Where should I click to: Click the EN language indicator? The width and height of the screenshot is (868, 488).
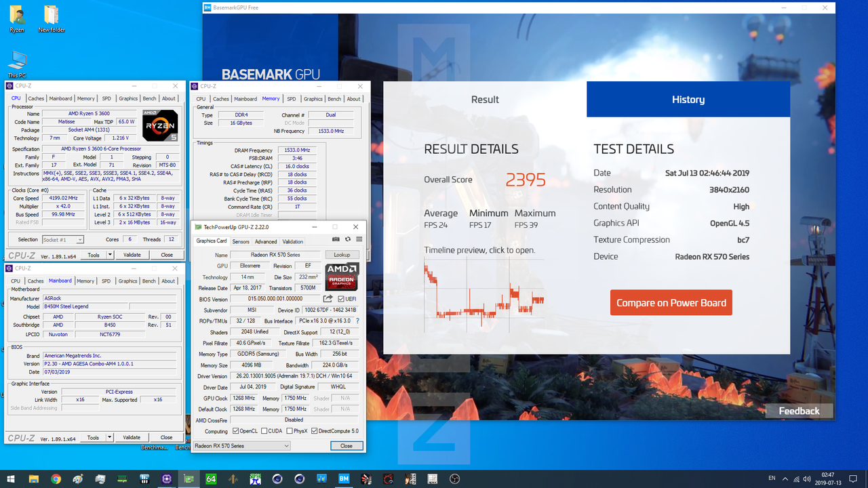click(x=772, y=479)
